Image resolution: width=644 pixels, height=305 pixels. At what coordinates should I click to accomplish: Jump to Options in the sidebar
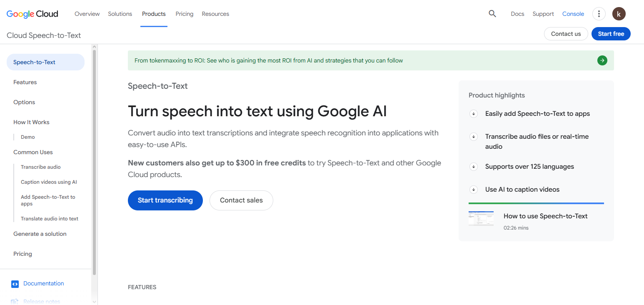24,102
